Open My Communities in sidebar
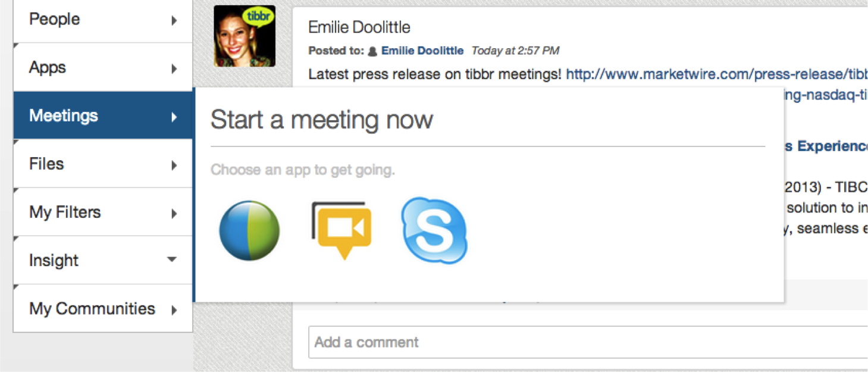868x372 pixels. tap(103, 308)
